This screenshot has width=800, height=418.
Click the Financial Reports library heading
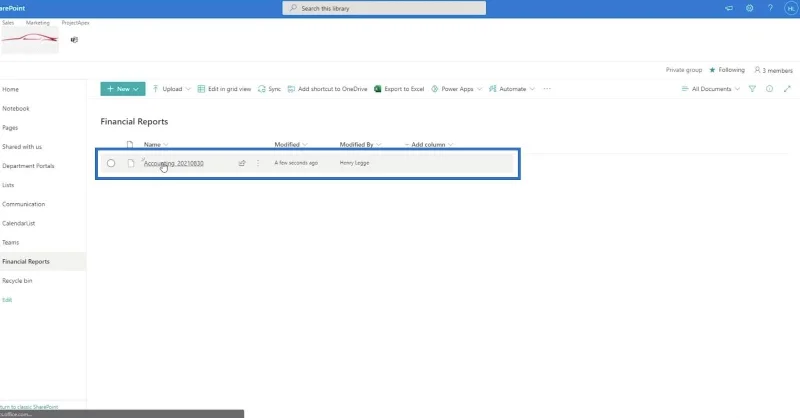[x=134, y=121]
